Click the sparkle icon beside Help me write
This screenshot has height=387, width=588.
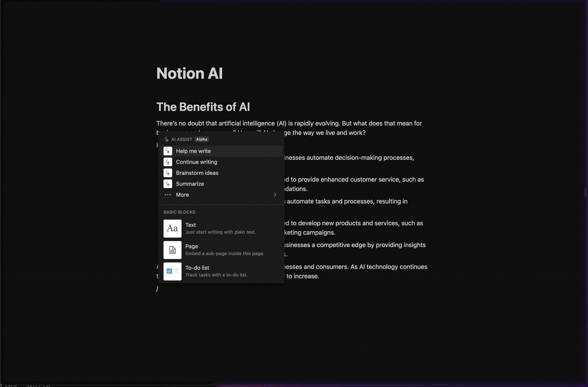pyautogui.click(x=168, y=151)
